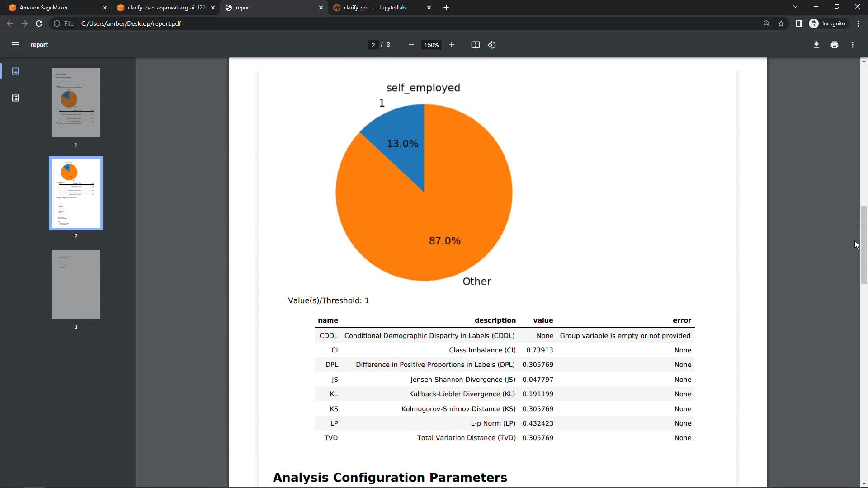Click the zoom in plus icon
Image resolution: width=868 pixels, height=488 pixels.
[x=451, y=45]
